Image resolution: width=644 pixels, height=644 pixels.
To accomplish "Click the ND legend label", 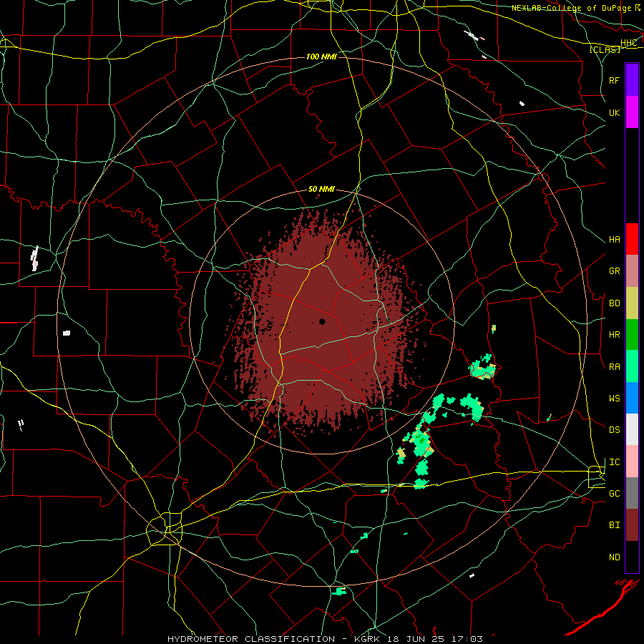I will (614, 557).
